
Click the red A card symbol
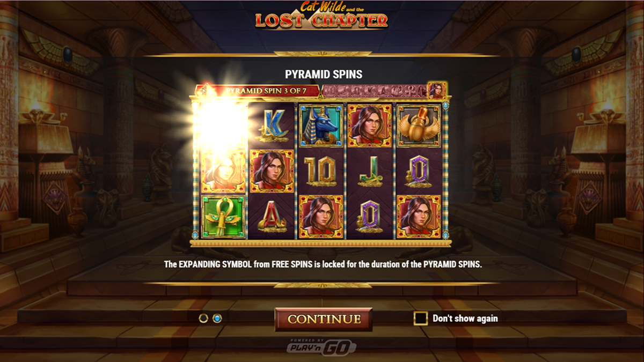[x=271, y=217]
